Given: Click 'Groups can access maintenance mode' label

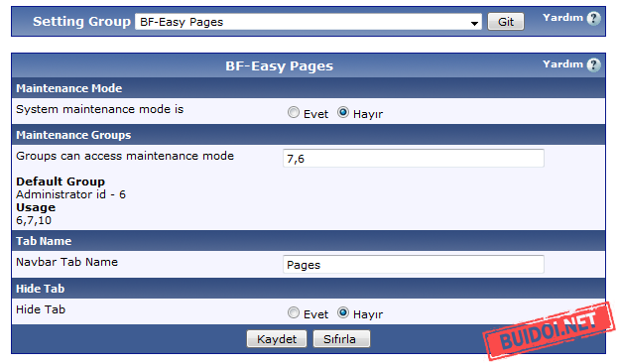Looking at the screenshot, I should click(125, 156).
